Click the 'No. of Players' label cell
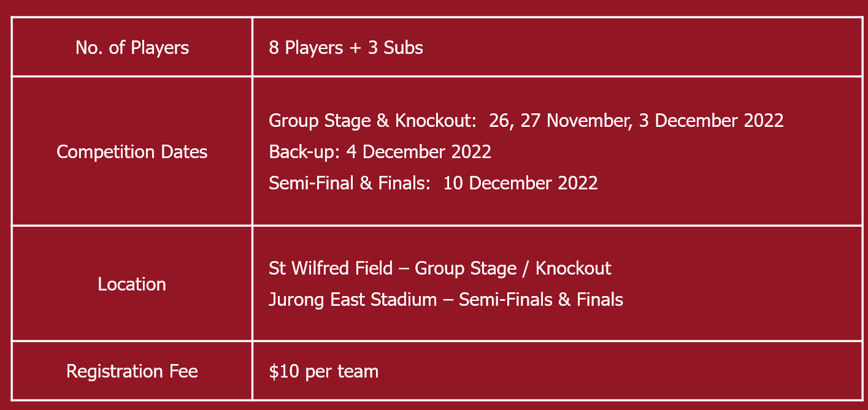The height and width of the screenshot is (410, 868). point(132,47)
